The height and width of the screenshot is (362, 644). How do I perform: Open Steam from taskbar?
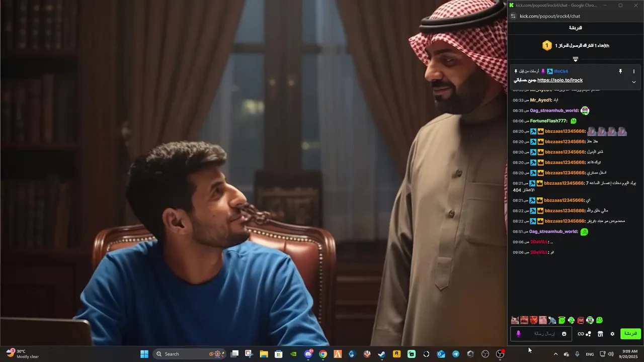coord(382,354)
